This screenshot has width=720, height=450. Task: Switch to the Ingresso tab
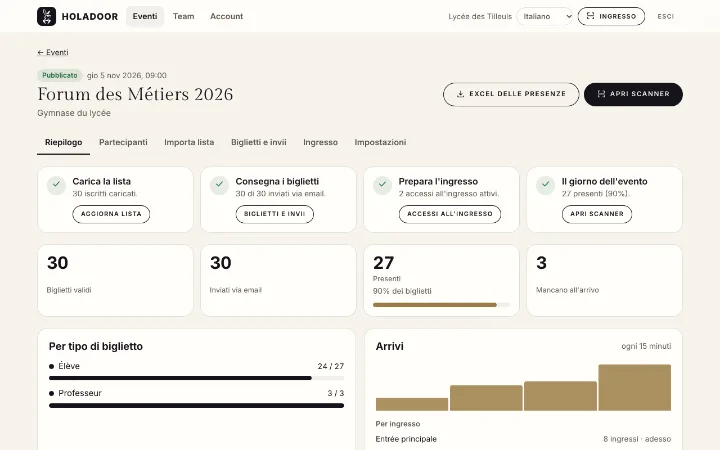tap(321, 142)
